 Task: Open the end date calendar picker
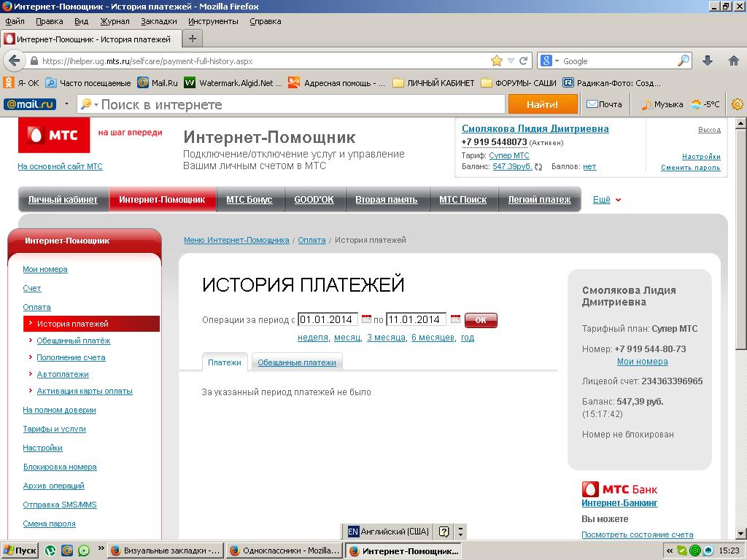[455, 319]
